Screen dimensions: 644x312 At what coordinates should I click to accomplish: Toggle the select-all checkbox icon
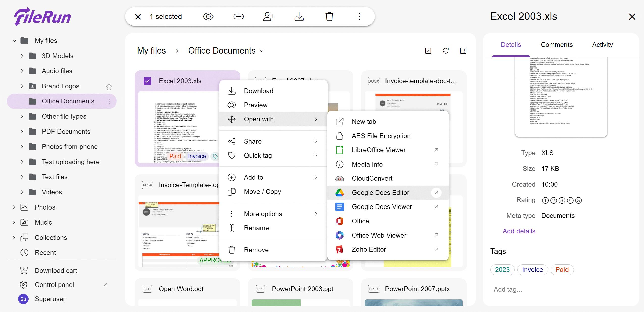point(428,51)
